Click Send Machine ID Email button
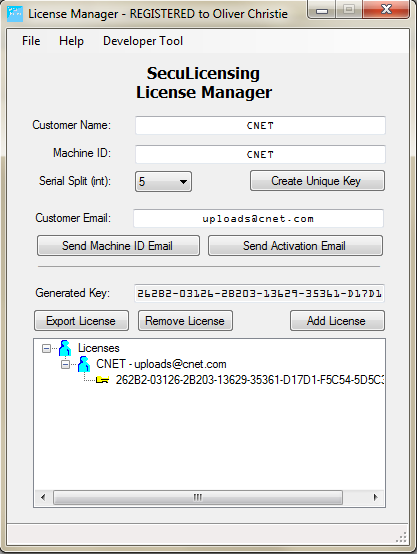This screenshot has height=554, width=417. 118,246
